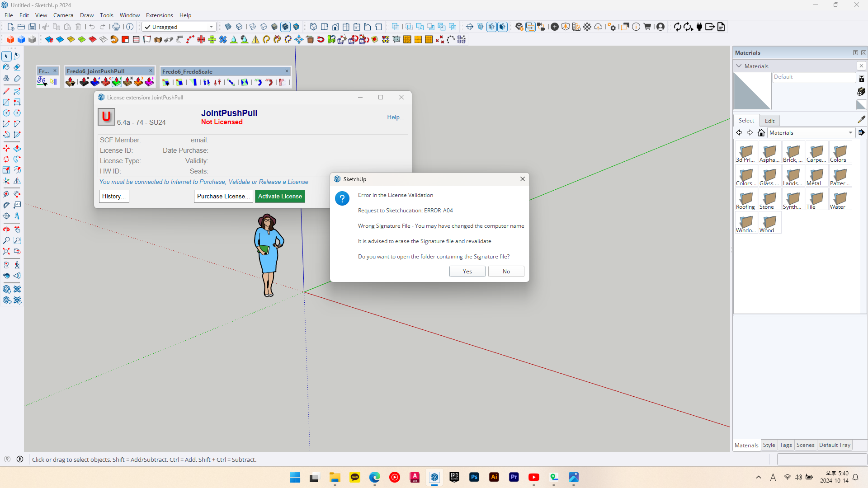
Task: Activate the Orbit tool
Action: click(x=6, y=229)
